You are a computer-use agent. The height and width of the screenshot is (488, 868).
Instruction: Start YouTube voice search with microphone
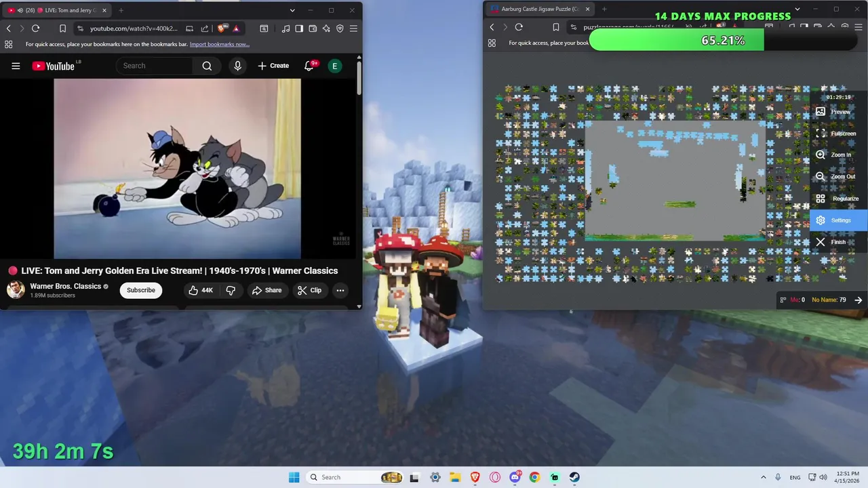pyautogui.click(x=237, y=66)
